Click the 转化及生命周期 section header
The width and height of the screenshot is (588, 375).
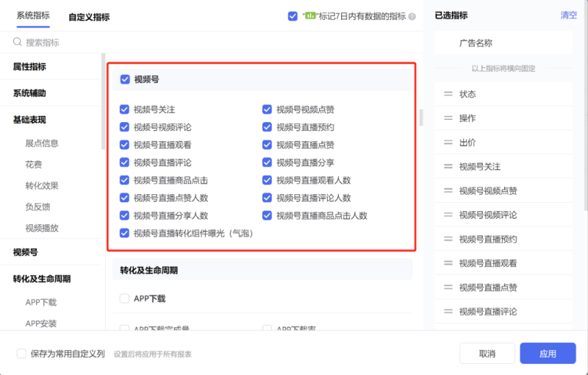pos(262,270)
